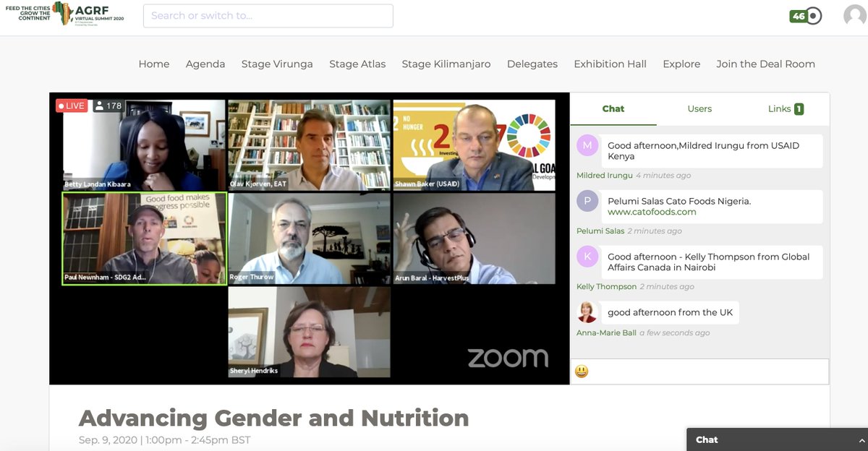Go to the Exhibition Hall page
This screenshot has height=451, width=868.
pos(610,64)
